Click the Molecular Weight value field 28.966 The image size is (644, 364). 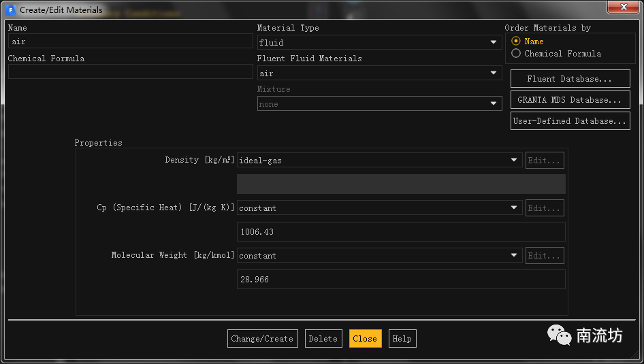pos(401,279)
